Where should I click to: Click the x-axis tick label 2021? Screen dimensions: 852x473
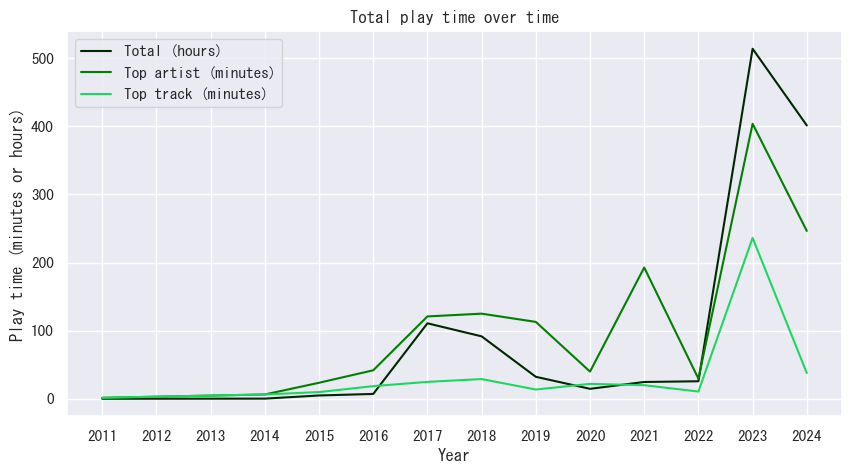[644, 436]
